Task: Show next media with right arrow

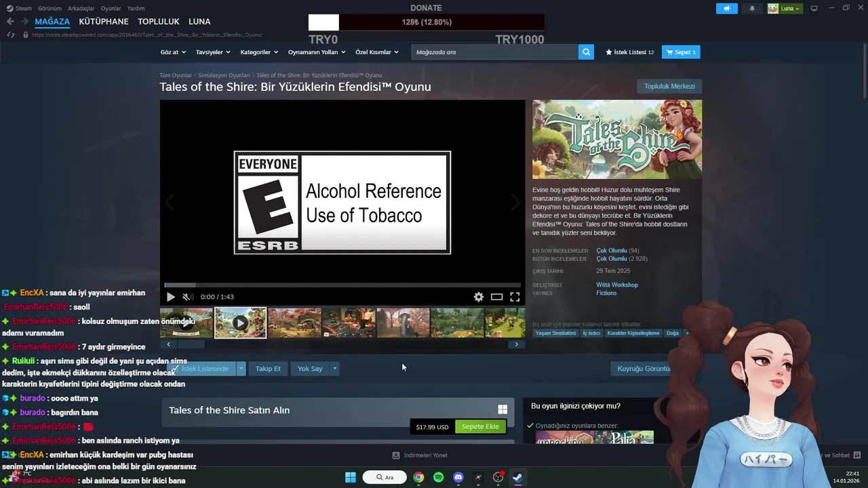Action: click(515, 202)
